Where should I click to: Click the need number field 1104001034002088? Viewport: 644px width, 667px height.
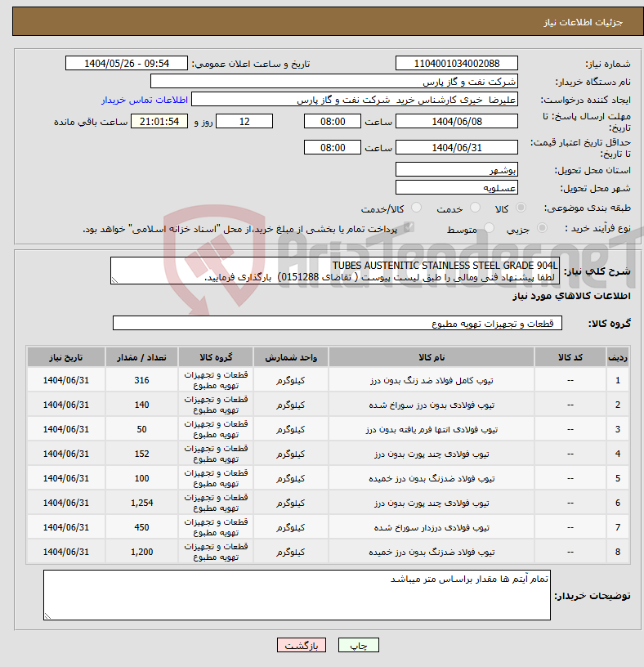click(456, 64)
